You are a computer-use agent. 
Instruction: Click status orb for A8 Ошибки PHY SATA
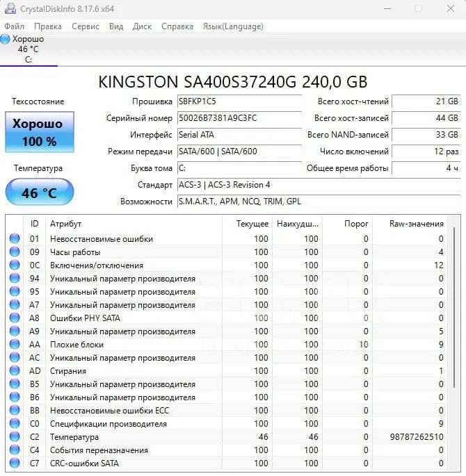pyautogui.click(x=15, y=318)
